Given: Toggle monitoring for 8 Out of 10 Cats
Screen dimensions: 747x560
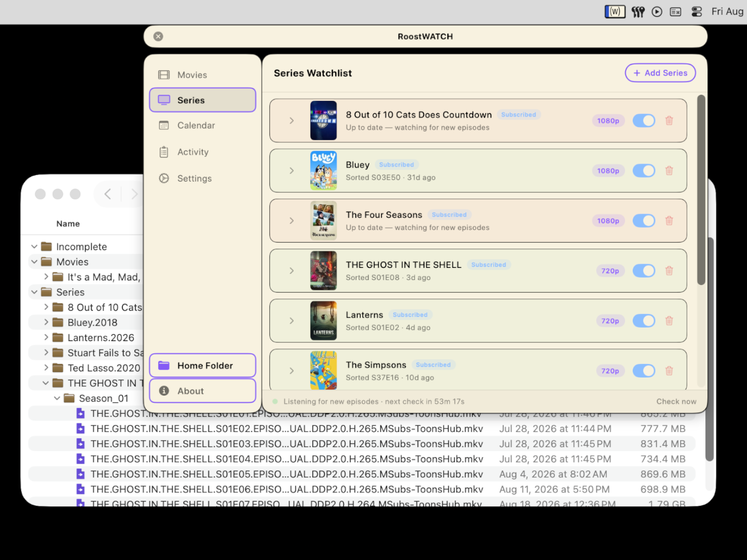Looking at the screenshot, I should pyautogui.click(x=644, y=120).
